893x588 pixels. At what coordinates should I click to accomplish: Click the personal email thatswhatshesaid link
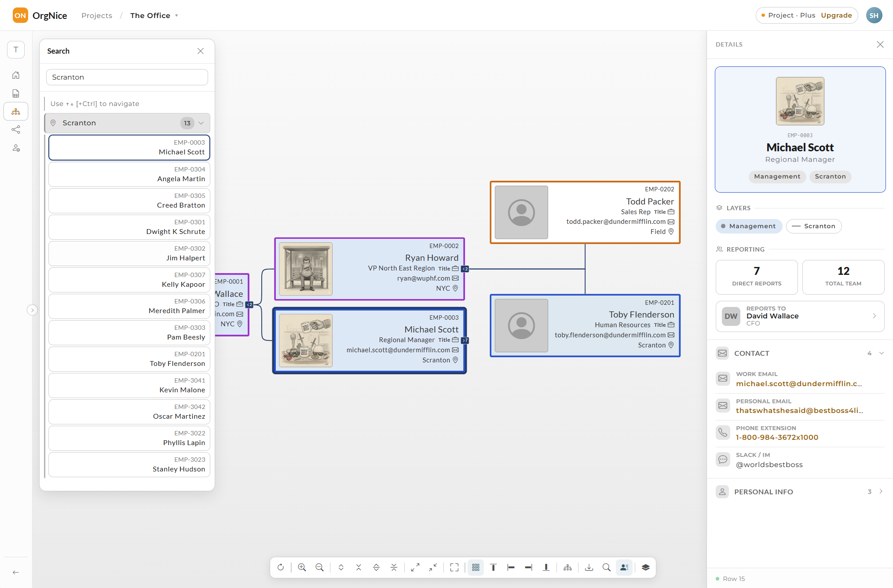[x=799, y=411]
